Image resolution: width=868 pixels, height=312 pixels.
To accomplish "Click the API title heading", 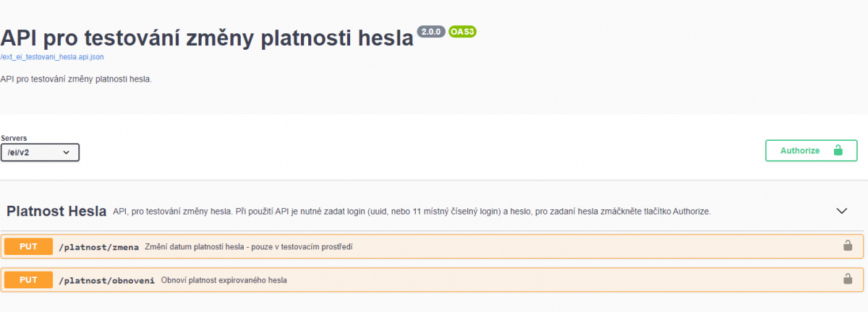I will tap(207, 38).
